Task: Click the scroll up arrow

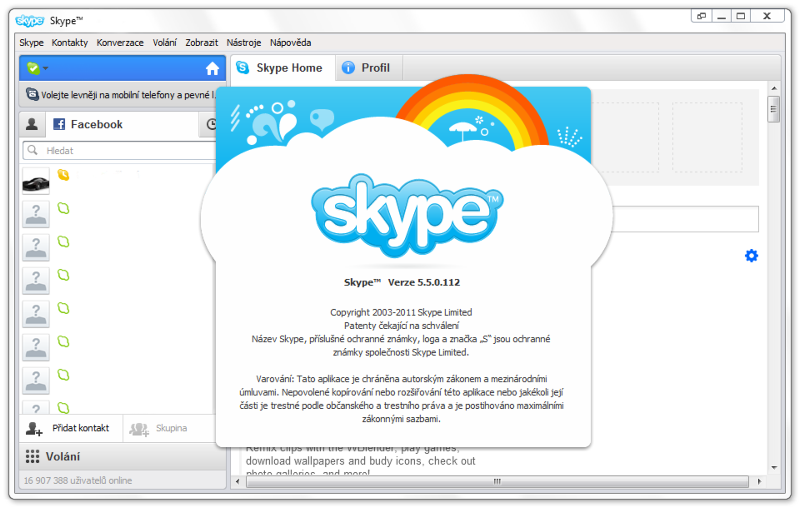Action: [x=773, y=88]
